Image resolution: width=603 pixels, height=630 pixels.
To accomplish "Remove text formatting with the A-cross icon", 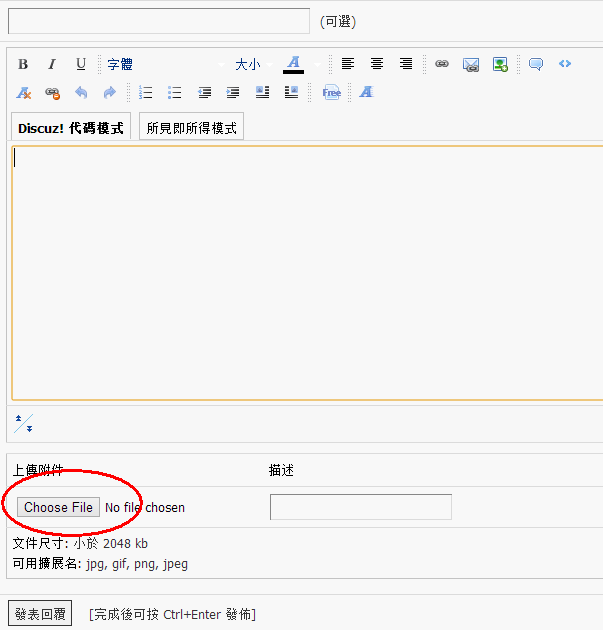I will 24,93.
